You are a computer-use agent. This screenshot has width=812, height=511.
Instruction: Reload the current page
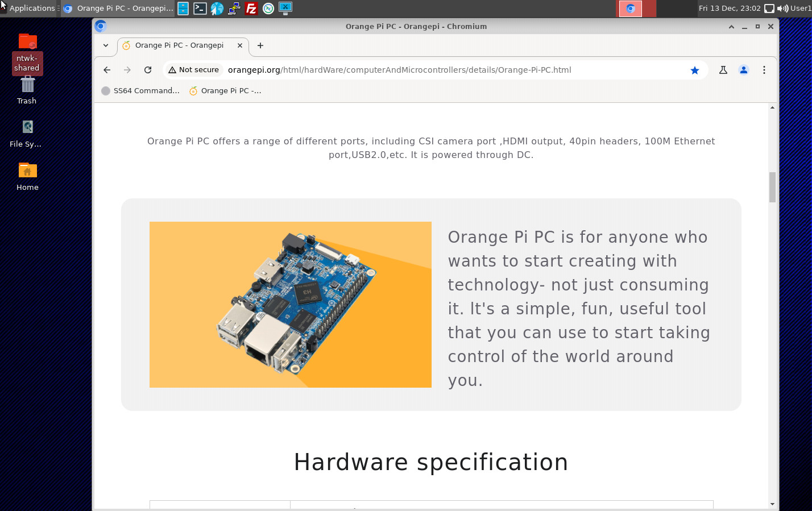148,70
